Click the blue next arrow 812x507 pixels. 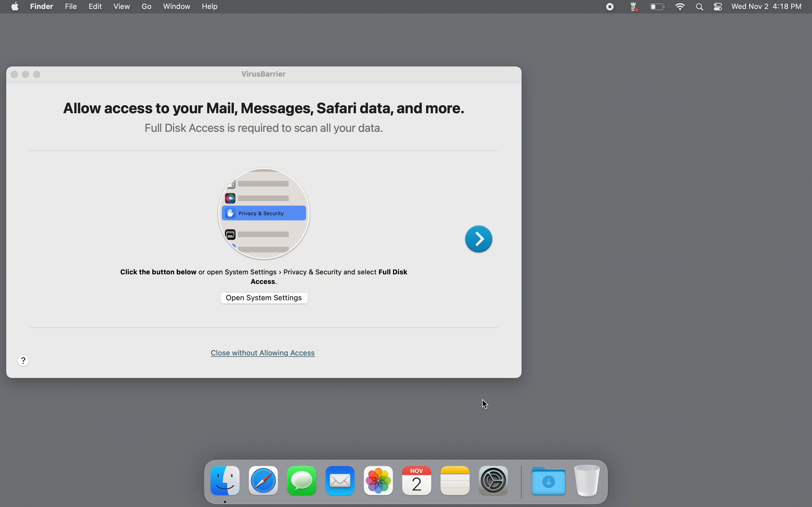pos(478,239)
